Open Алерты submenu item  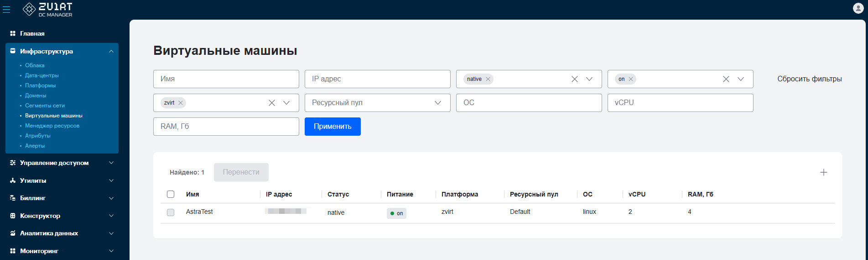[x=35, y=146]
